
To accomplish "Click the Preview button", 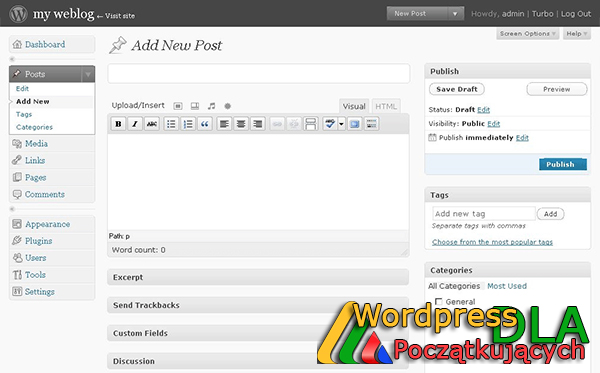I will pyautogui.click(x=557, y=89).
